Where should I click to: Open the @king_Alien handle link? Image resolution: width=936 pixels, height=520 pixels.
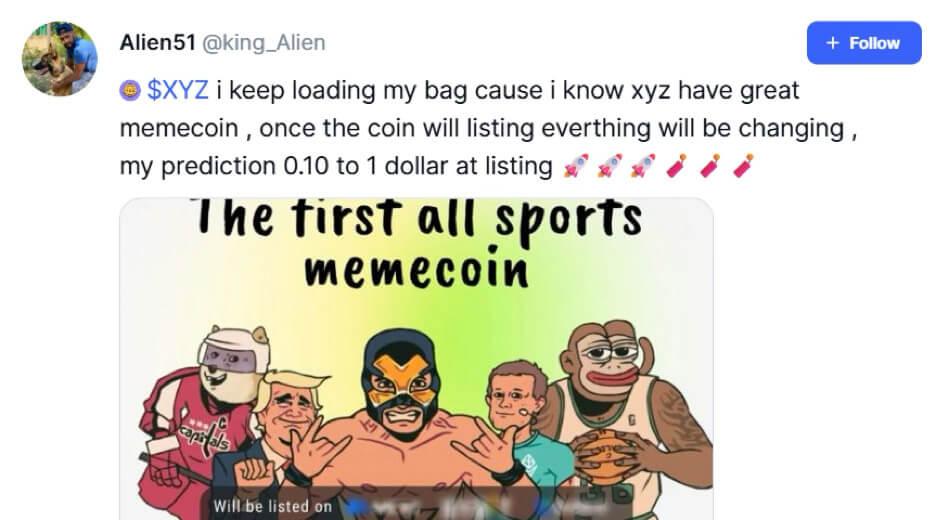click(264, 43)
